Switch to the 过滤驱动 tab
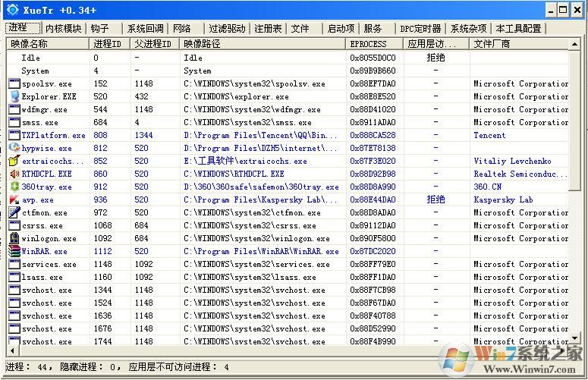Image resolution: width=588 pixels, height=380 pixels. point(227,29)
